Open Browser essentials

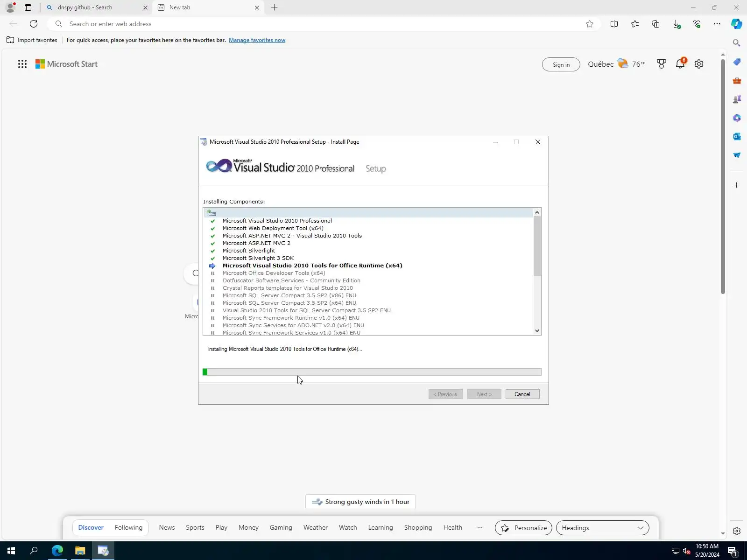(x=697, y=24)
